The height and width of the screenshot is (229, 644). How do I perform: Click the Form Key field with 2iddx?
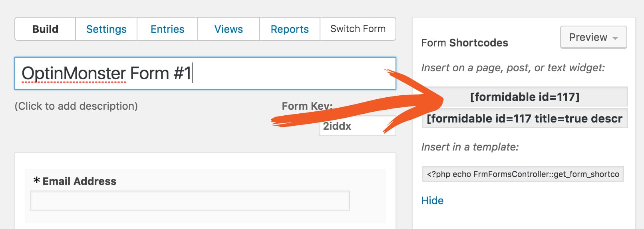point(357,126)
